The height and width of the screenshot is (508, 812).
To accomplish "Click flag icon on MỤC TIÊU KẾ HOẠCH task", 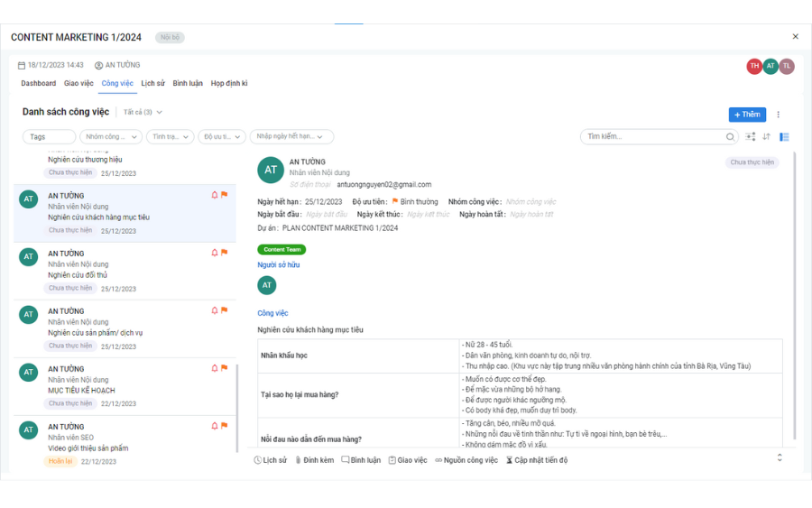I will [225, 367].
